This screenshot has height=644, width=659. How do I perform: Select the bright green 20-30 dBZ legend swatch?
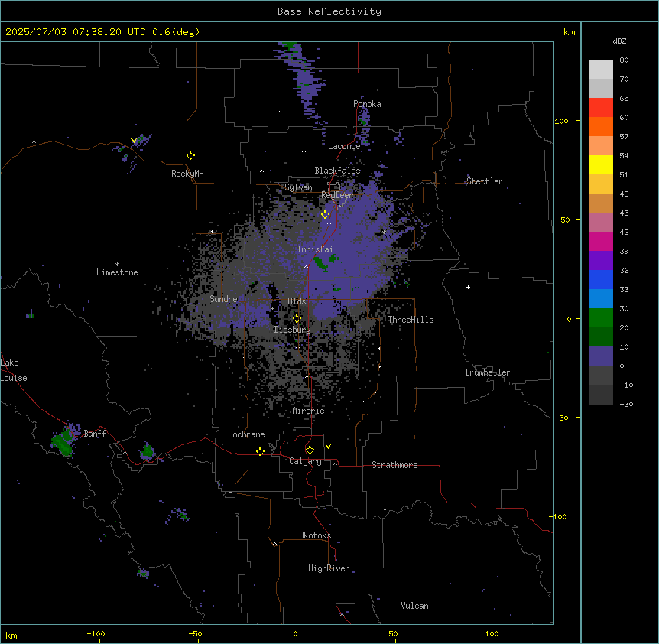coord(601,318)
